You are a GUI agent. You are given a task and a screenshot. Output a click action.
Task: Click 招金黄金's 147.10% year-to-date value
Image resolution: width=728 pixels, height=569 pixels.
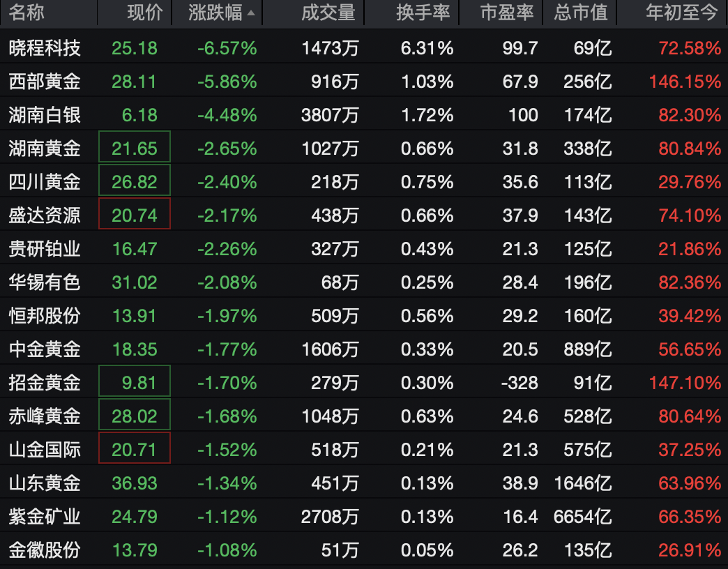point(685,383)
